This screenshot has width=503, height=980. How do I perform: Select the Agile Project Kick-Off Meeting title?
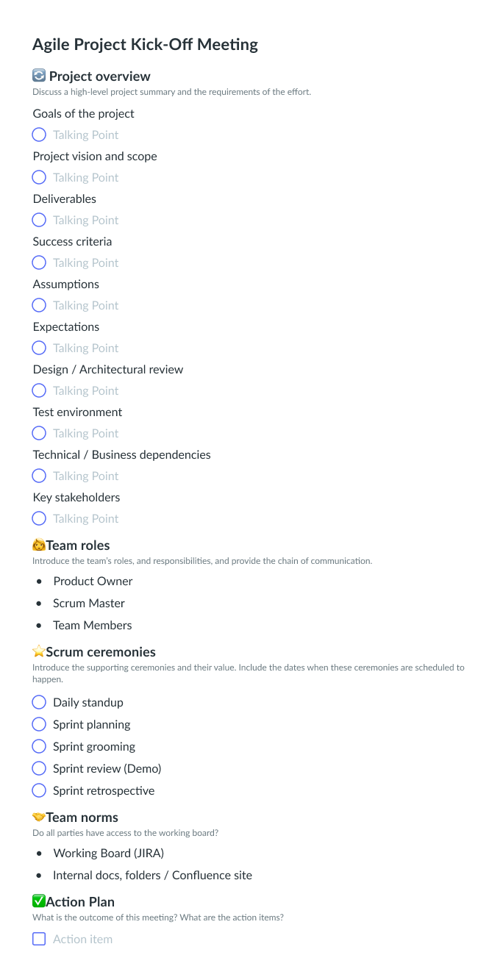pyautogui.click(x=145, y=44)
